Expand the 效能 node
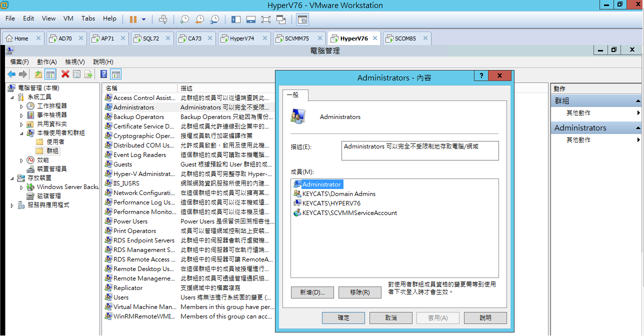This screenshot has width=644, height=336. (21, 160)
